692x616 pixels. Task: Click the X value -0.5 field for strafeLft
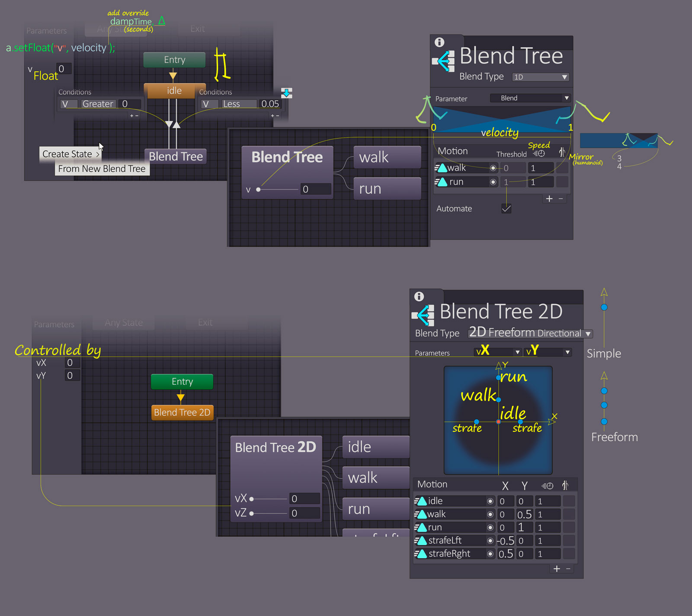click(x=506, y=541)
